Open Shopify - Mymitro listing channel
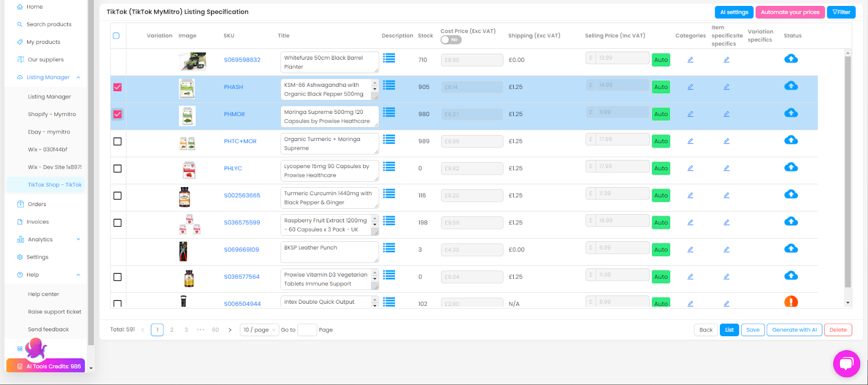This screenshot has width=868, height=385. pyautogui.click(x=52, y=114)
